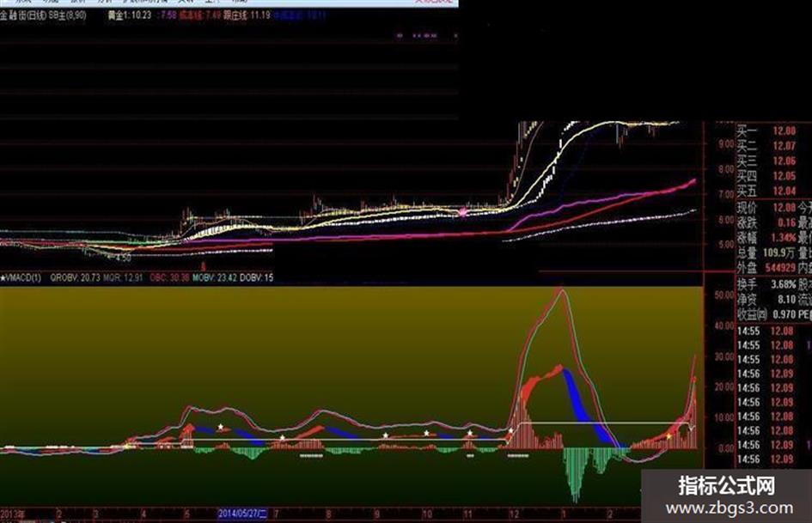This screenshot has width=812, height=523.
Task: Select the 买二 12.07 bid row
Action: point(766,146)
